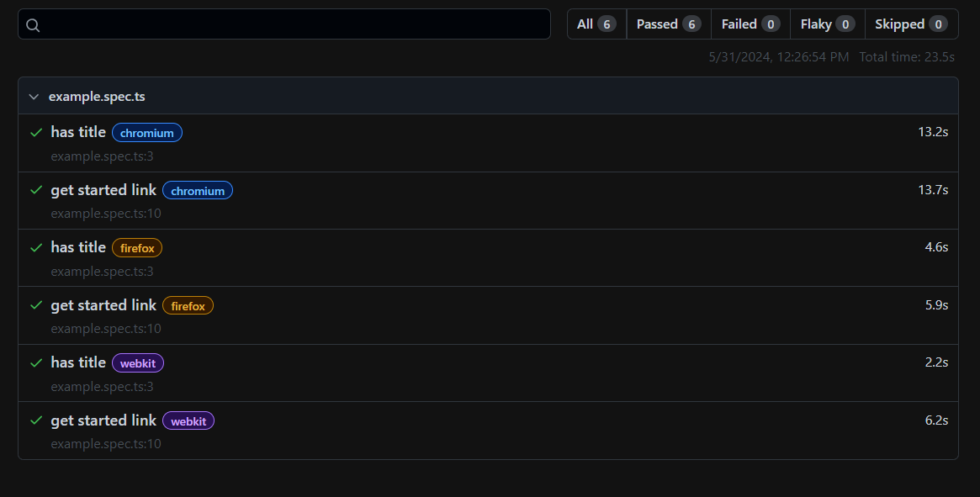980x497 pixels.
Task: Show All 6 tests filter
Action: coord(596,24)
